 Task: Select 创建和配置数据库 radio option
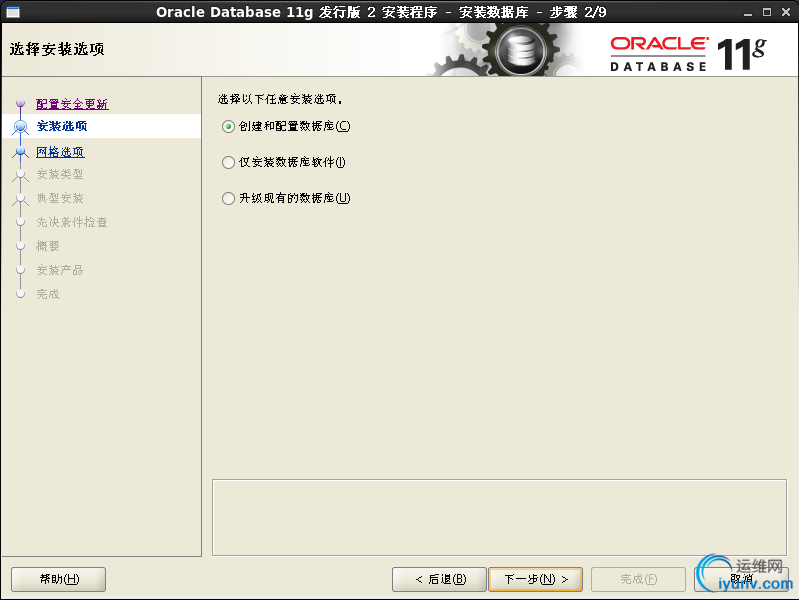tap(228, 126)
